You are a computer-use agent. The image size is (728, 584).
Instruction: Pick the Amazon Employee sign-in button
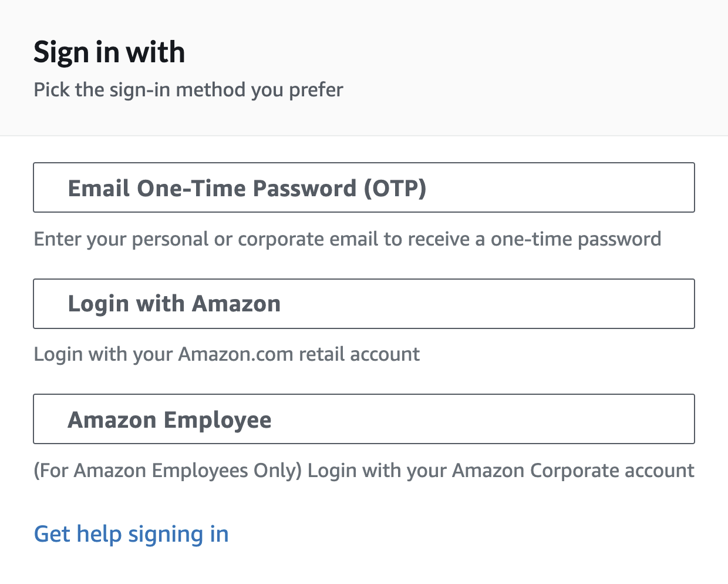tap(364, 419)
